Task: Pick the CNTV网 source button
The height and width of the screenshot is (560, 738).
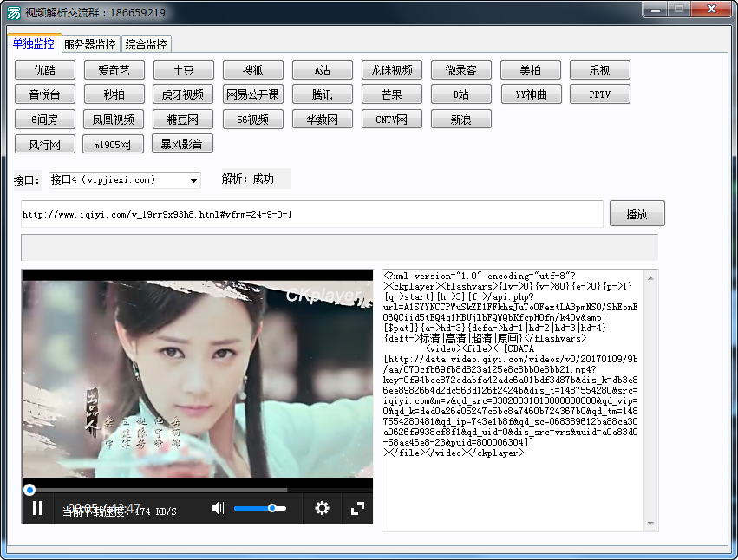Action: click(x=392, y=120)
